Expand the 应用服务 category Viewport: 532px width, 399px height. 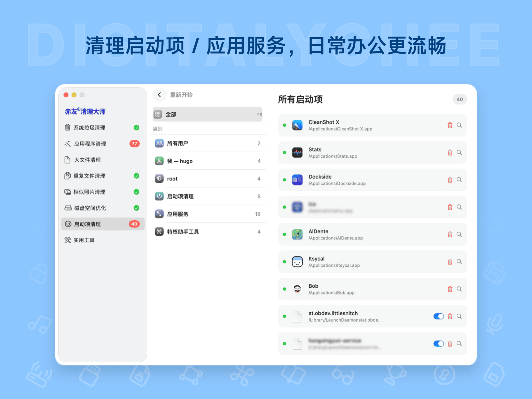[178, 214]
